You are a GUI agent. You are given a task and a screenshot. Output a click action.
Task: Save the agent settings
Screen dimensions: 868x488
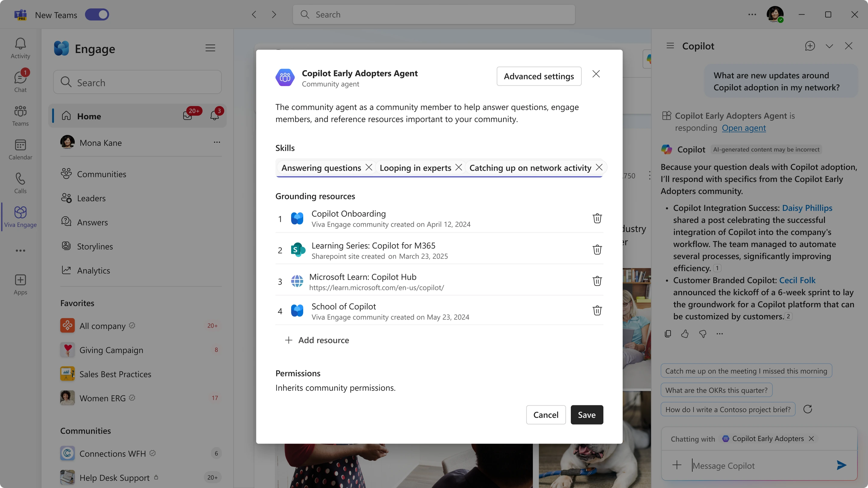(x=587, y=414)
